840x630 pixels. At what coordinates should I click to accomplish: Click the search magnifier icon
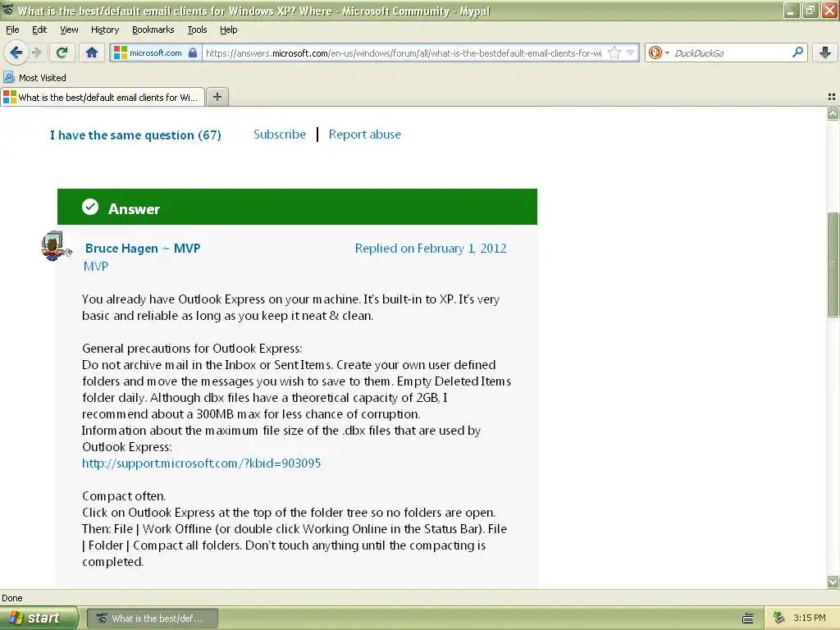coord(797,52)
